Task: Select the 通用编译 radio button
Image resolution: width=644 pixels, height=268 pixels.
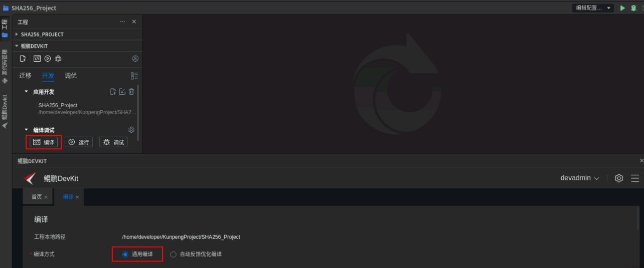Action: pos(125,254)
